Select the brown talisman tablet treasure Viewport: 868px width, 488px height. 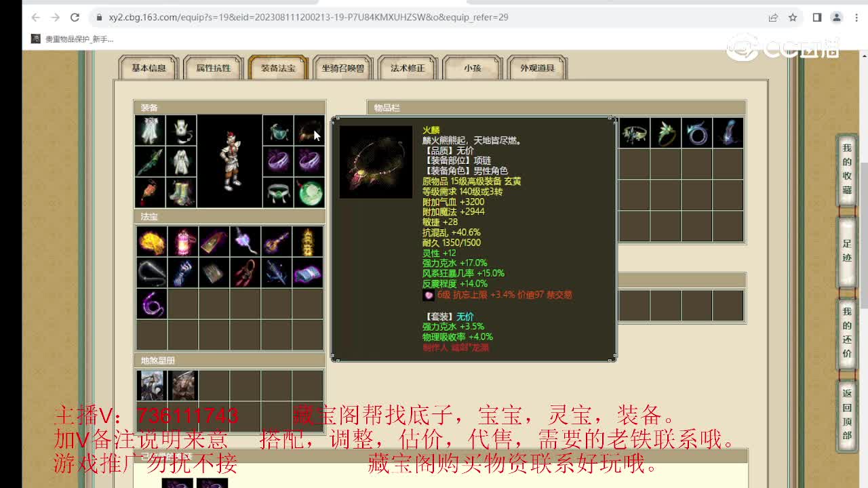point(214,241)
